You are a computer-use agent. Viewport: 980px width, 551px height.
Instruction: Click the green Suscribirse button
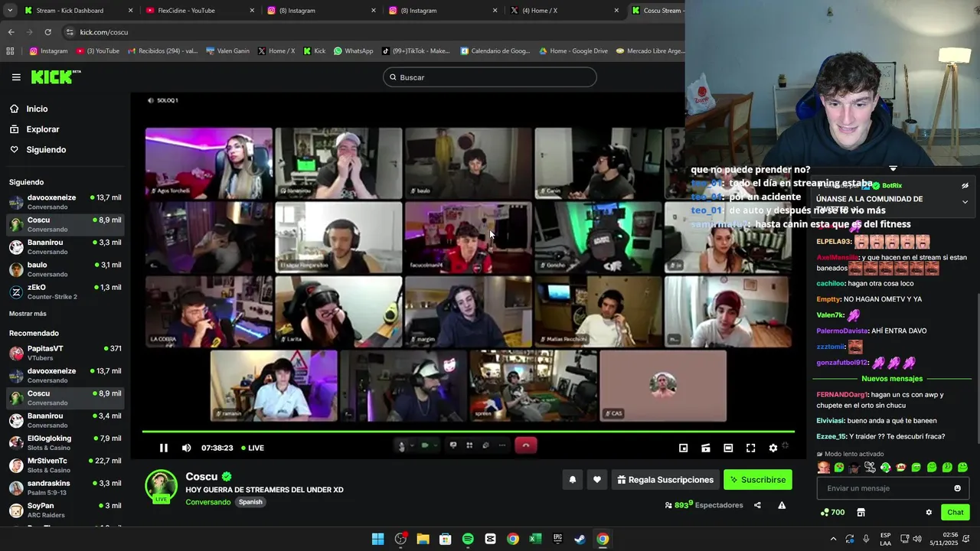758,480
